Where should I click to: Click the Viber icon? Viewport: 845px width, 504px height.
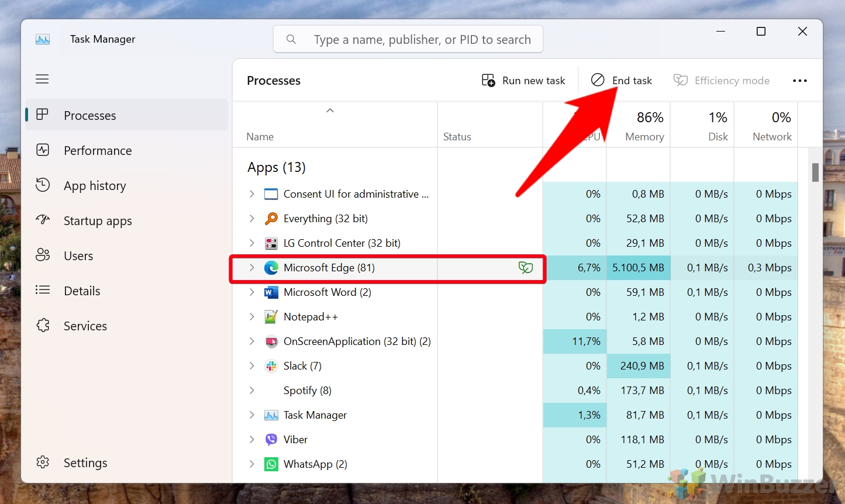tap(271, 440)
